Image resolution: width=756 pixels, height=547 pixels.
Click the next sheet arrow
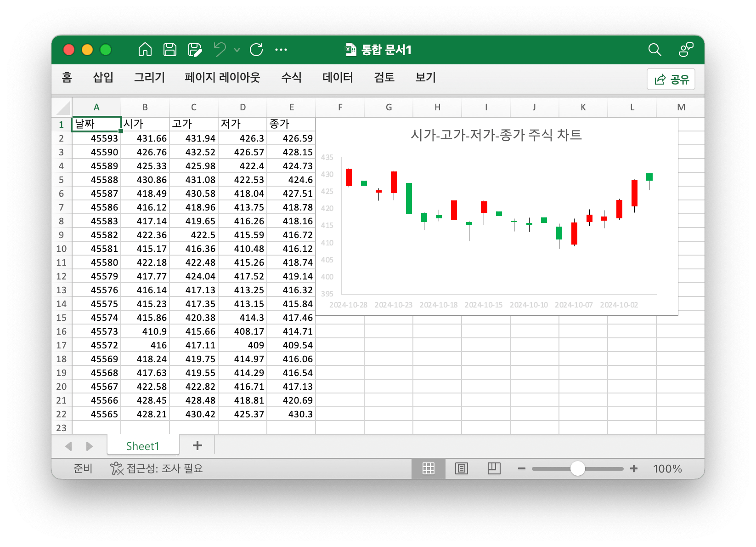[89, 446]
